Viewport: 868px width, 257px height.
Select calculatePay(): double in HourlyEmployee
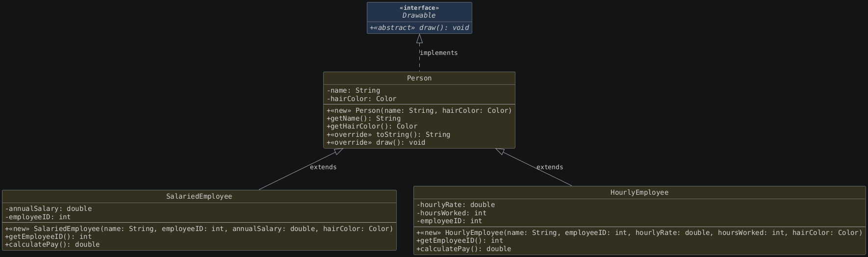(463, 249)
